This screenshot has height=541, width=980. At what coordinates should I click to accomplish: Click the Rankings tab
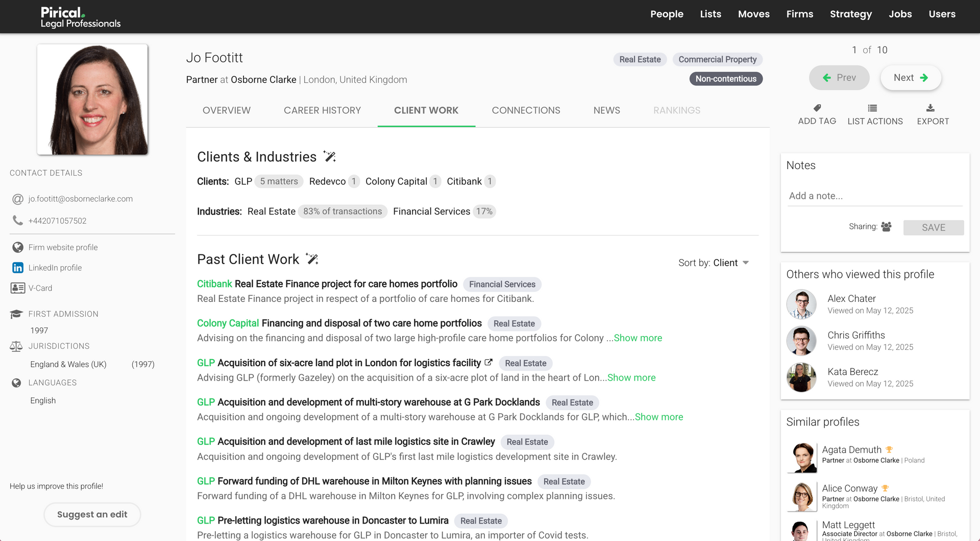point(677,110)
